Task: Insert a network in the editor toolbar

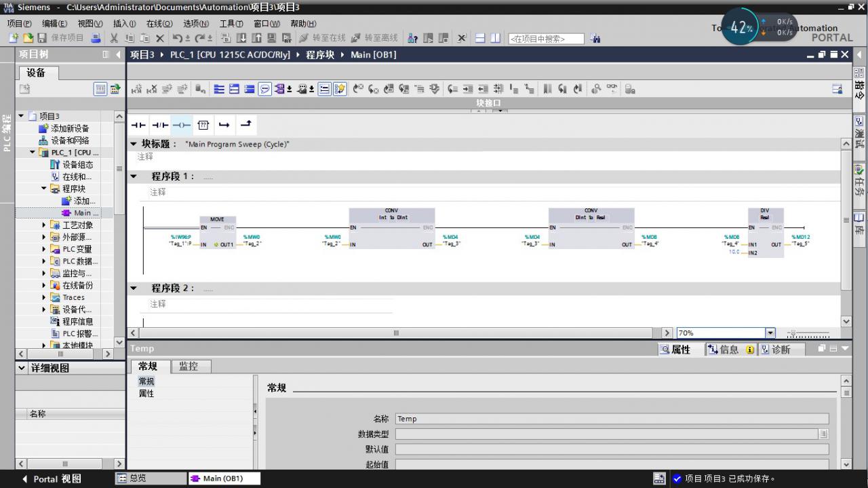Action: pos(136,89)
